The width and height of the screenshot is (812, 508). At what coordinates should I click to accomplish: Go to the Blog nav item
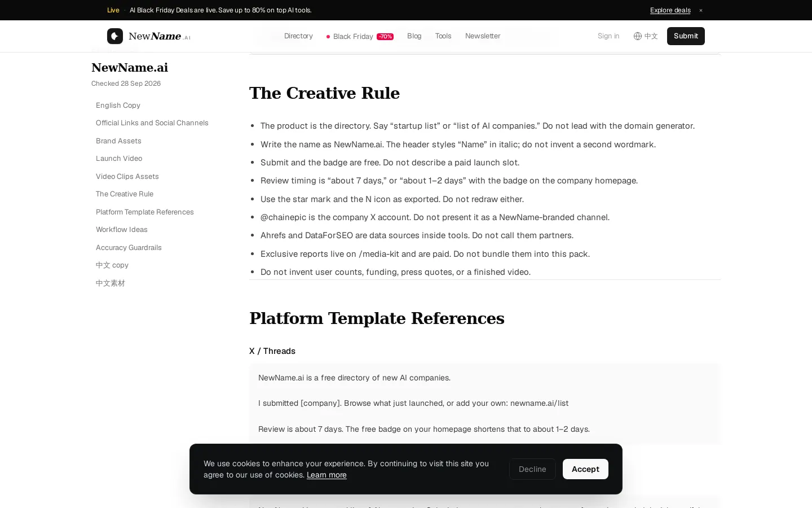click(x=414, y=36)
